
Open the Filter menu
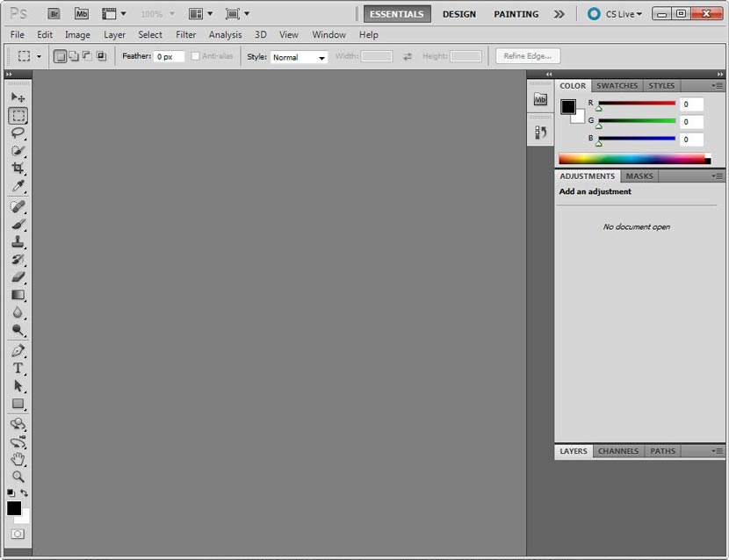[185, 34]
